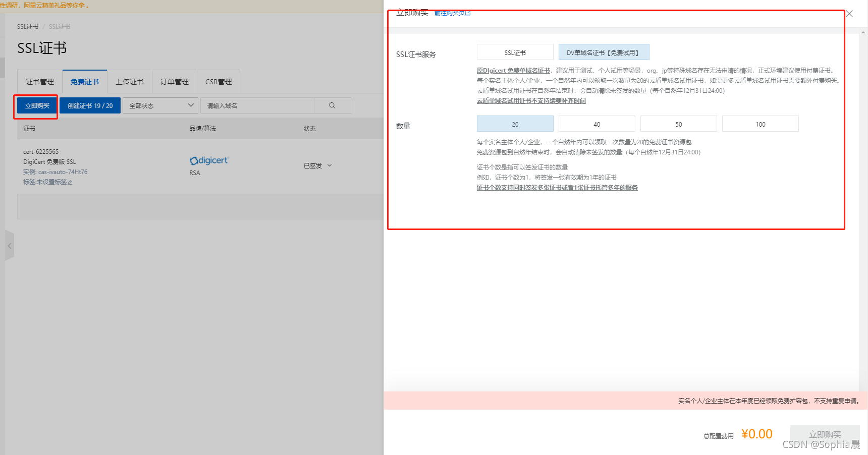
Task: Choose quantity 20
Action: tap(515, 124)
